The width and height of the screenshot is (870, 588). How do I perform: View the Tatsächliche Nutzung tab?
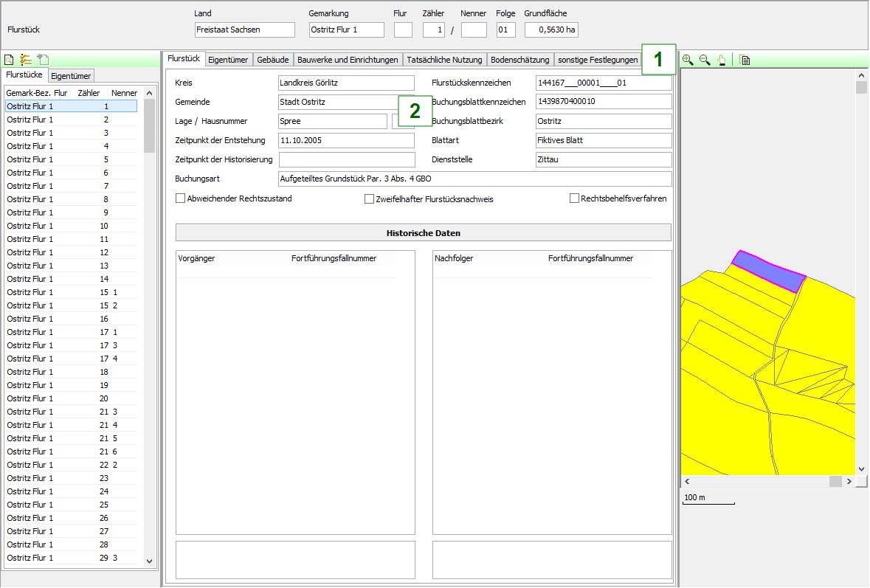pyautogui.click(x=444, y=59)
